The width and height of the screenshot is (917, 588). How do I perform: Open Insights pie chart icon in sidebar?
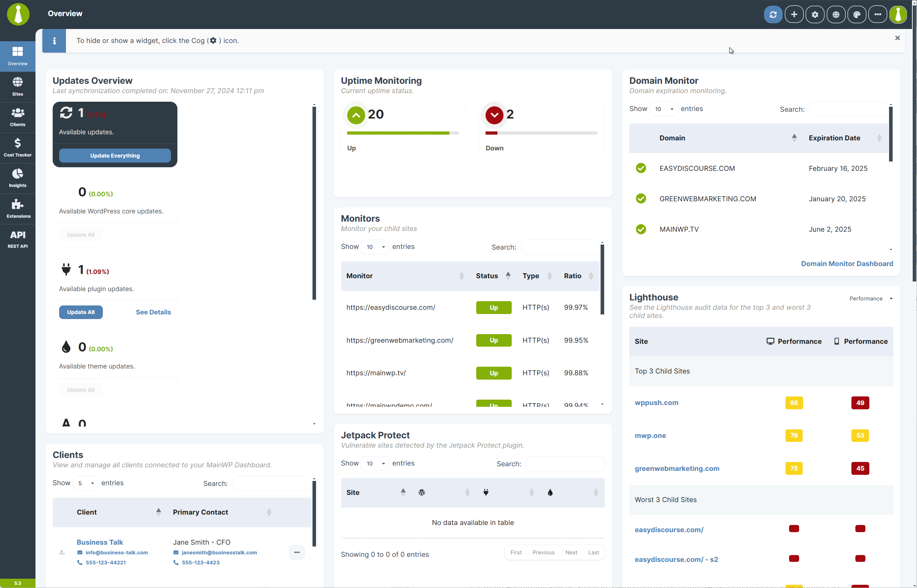tap(18, 178)
